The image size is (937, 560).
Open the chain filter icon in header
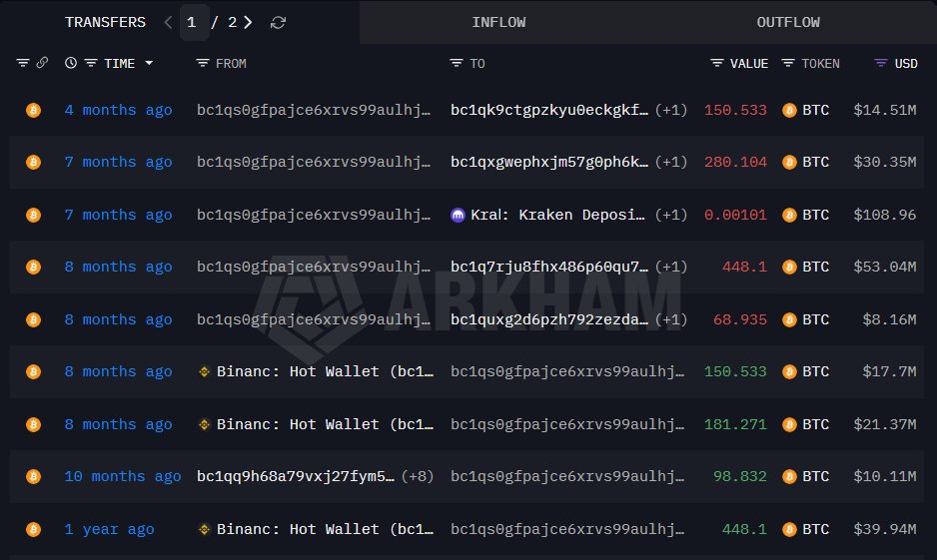click(x=23, y=63)
